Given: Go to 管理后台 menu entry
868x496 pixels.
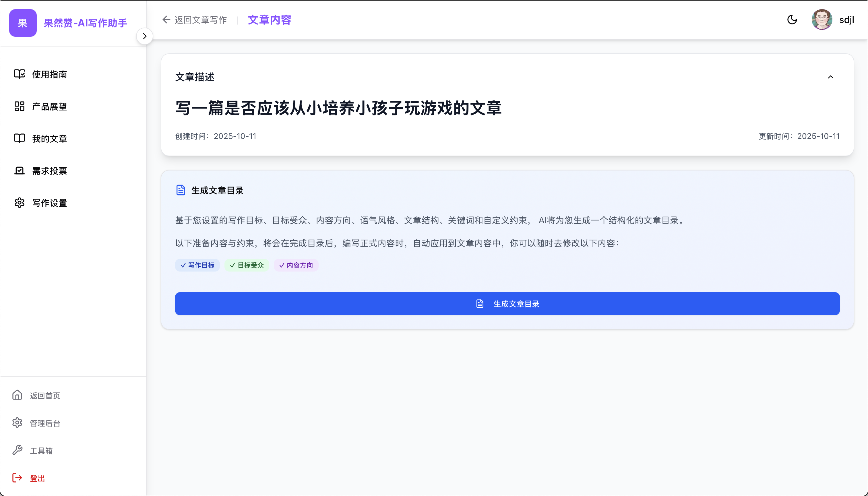Looking at the screenshot, I should (x=45, y=423).
